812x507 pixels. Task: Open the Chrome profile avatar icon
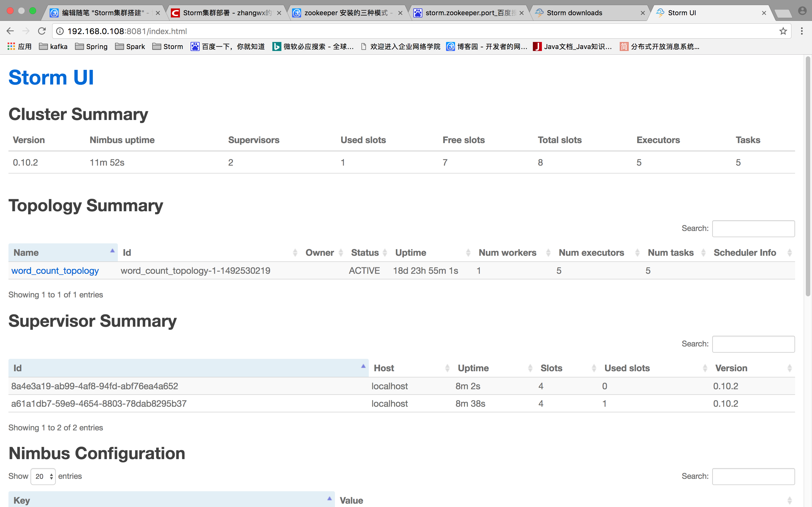pyautogui.click(x=802, y=11)
